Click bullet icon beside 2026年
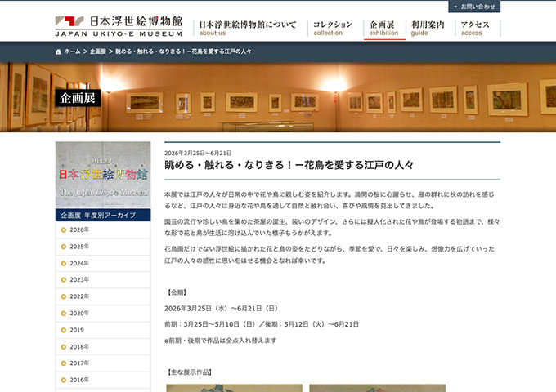This screenshot has width=556, height=392. point(64,229)
